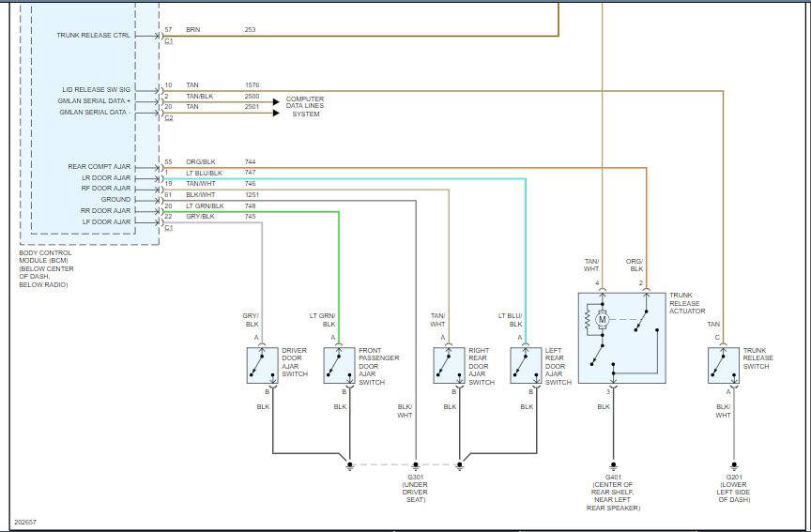The image size is (811, 532).
Task: Click the FRONT PASSENGER DOOR AJAR SWITCH label
Action: point(379,366)
